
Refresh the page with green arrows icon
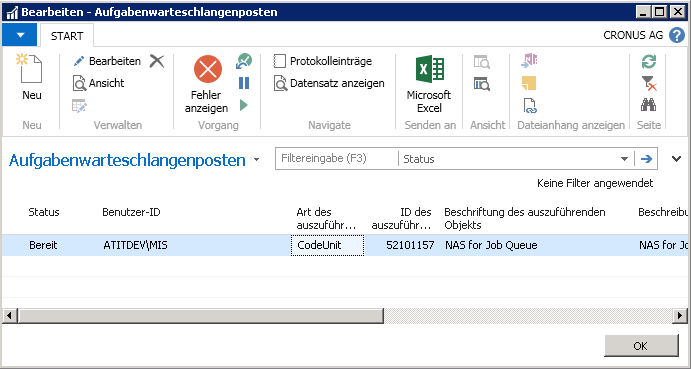[649, 61]
